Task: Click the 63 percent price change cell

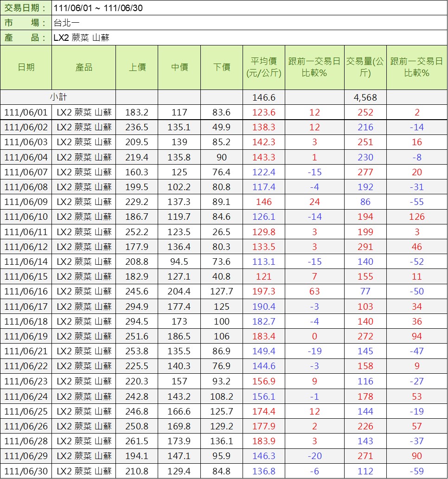Action: (x=314, y=291)
